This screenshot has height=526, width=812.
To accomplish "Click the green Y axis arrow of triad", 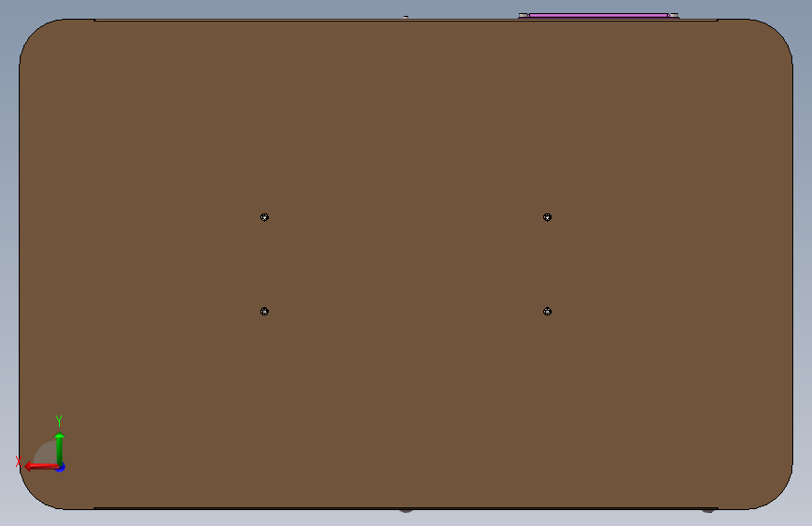I will coord(60,447).
